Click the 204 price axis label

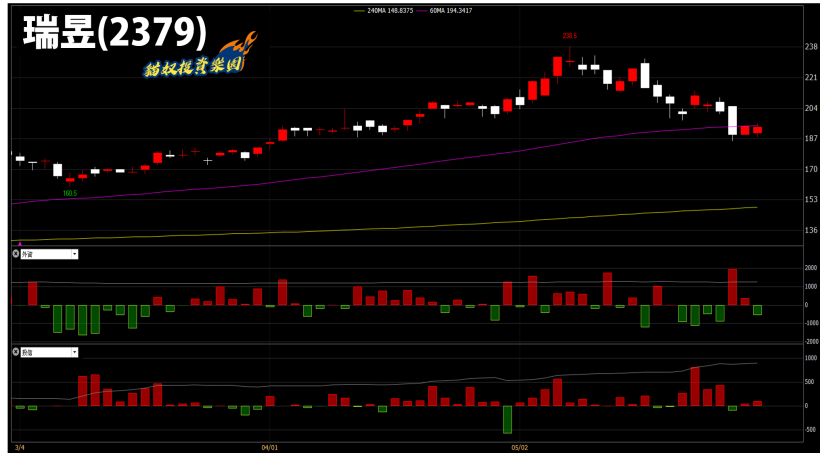(x=811, y=108)
